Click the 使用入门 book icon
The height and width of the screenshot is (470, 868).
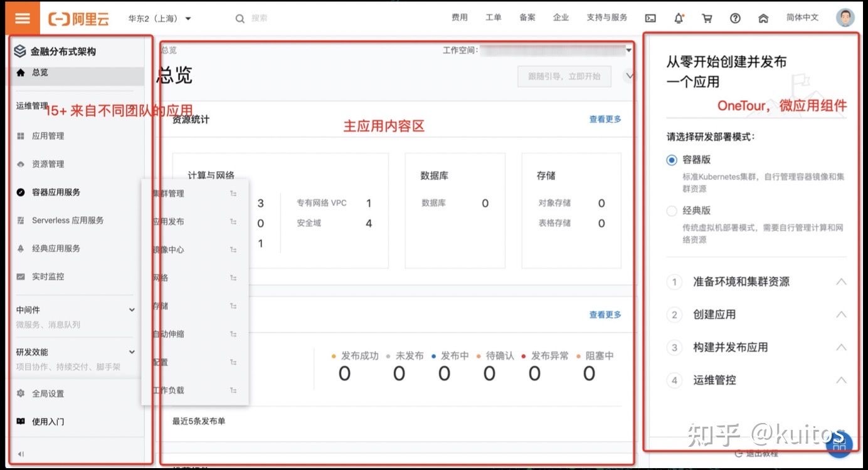(21, 422)
